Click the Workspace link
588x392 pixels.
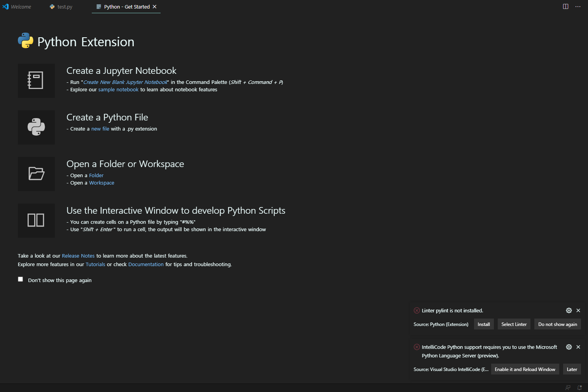tap(101, 183)
